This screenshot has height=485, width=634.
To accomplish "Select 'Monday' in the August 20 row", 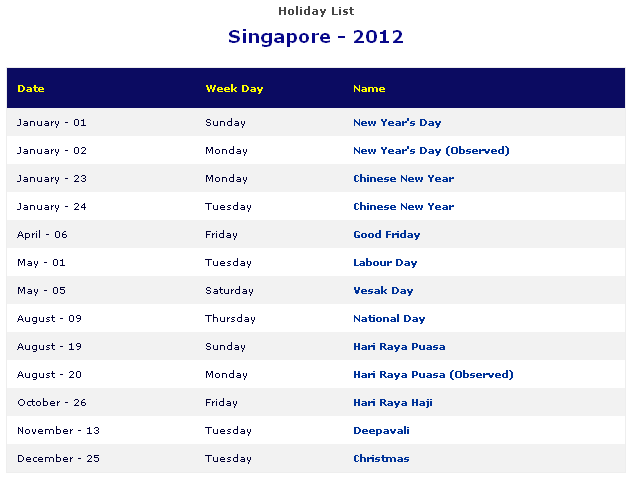I will tap(226, 375).
